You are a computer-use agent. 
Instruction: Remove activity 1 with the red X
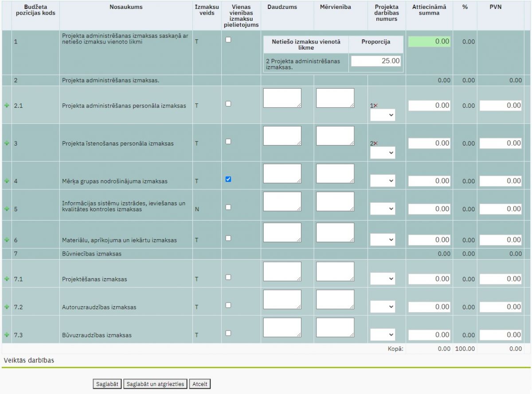pos(376,106)
